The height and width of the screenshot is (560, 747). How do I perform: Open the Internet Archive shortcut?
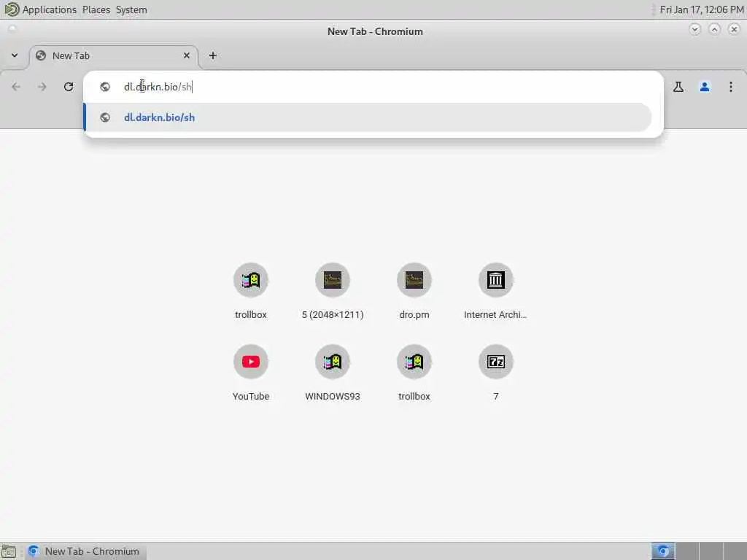[x=495, y=291]
